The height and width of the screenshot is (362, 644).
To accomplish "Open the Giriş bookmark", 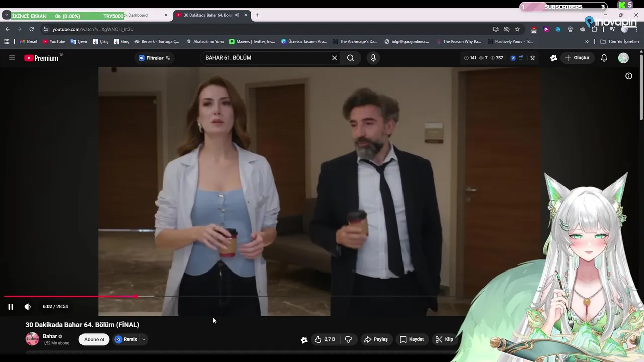I will [x=121, y=42].
